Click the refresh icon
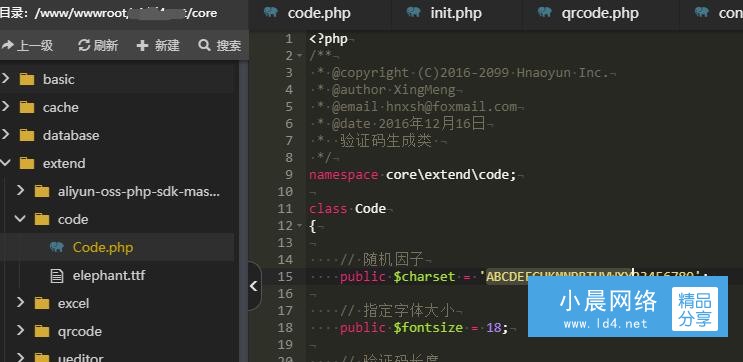The image size is (743, 362). [x=84, y=45]
